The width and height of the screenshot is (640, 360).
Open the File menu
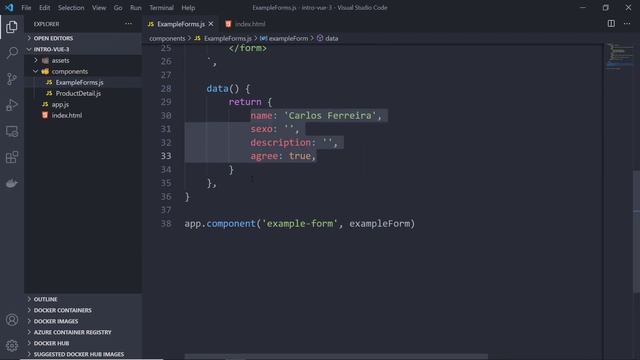point(26,8)
